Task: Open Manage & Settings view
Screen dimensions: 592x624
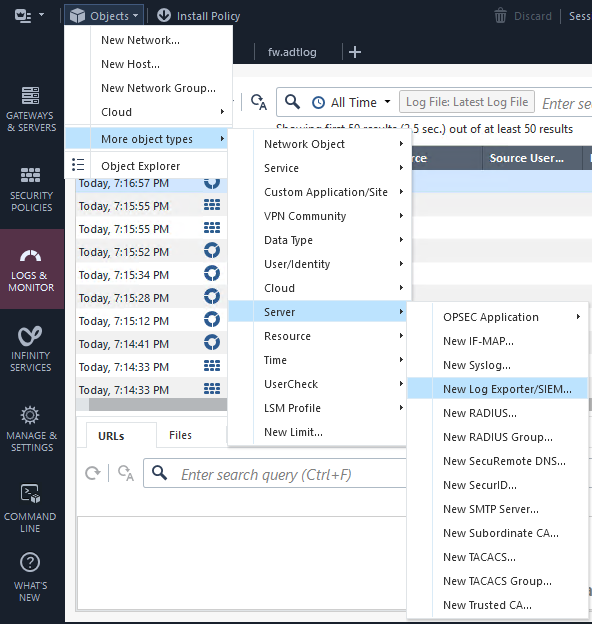Action: click(x=31, y=430)
